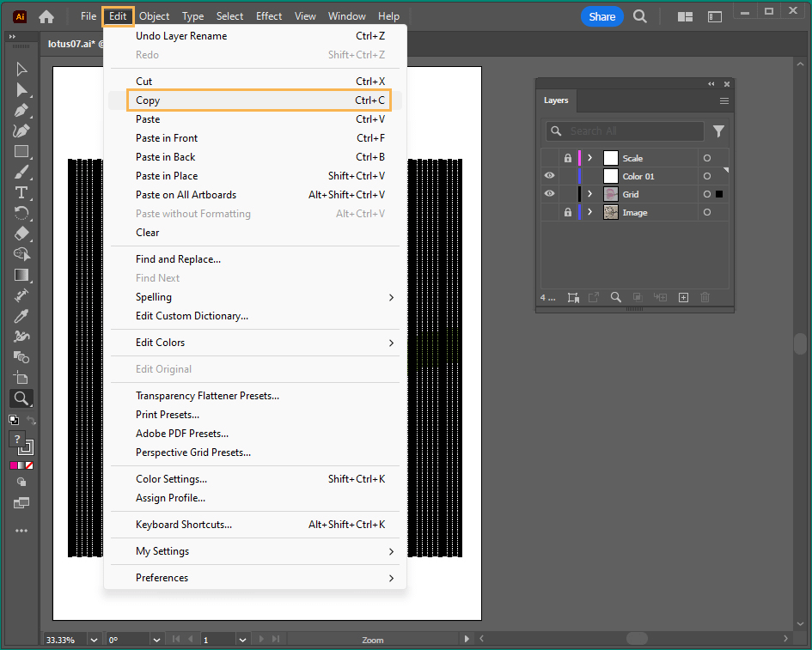This screenshot has width=812, height=650.
Task: Unlock the Scale layer
Action: (567, 158)
